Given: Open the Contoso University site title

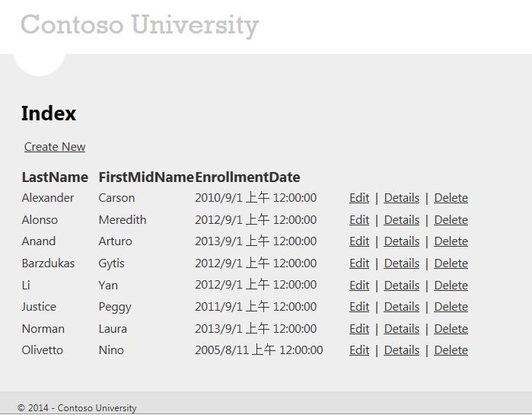Looking at the screenshot, I should (x=140, y=25).
